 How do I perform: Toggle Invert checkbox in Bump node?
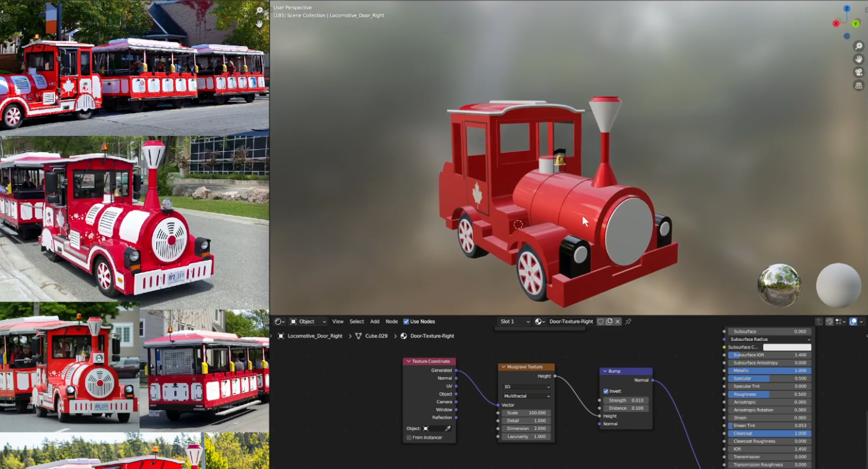tap(606, 391)
